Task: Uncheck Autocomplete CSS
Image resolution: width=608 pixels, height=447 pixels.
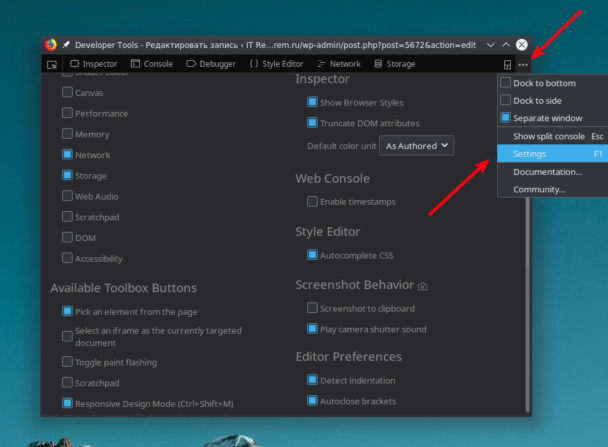Action: coord(312,255)
